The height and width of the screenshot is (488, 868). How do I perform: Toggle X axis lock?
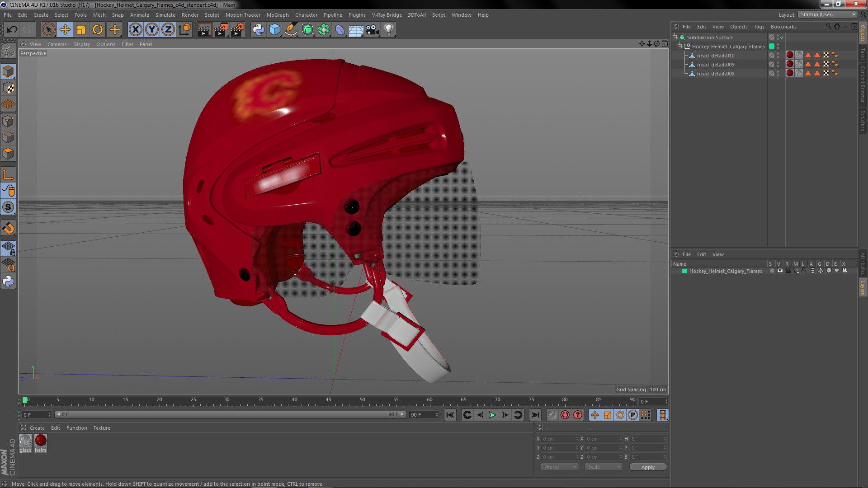pos(135,30)
